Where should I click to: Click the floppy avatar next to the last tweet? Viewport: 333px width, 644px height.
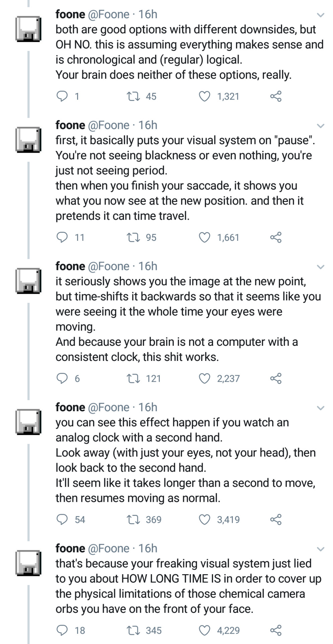tap(28, 563)
